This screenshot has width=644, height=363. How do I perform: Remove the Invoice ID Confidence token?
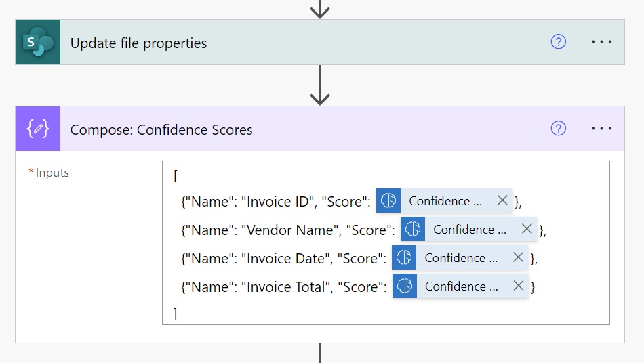(x=502, y=200)
